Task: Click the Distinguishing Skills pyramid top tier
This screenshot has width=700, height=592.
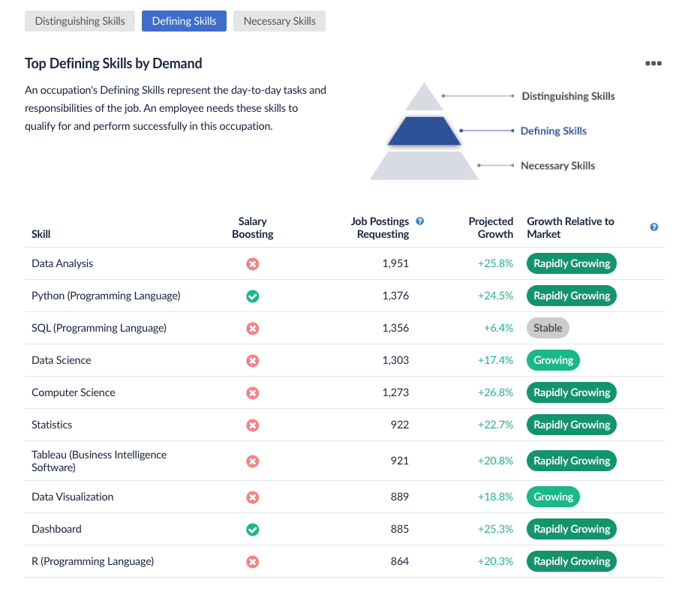Action: tap(424, 99)
